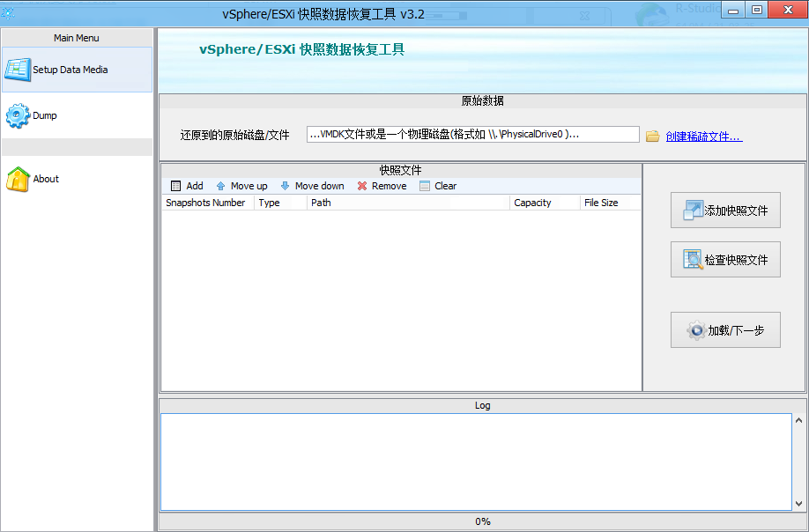Screen dimensions: 809x532
Task: Open the Setup Data Media page
Action: [77, 70]
